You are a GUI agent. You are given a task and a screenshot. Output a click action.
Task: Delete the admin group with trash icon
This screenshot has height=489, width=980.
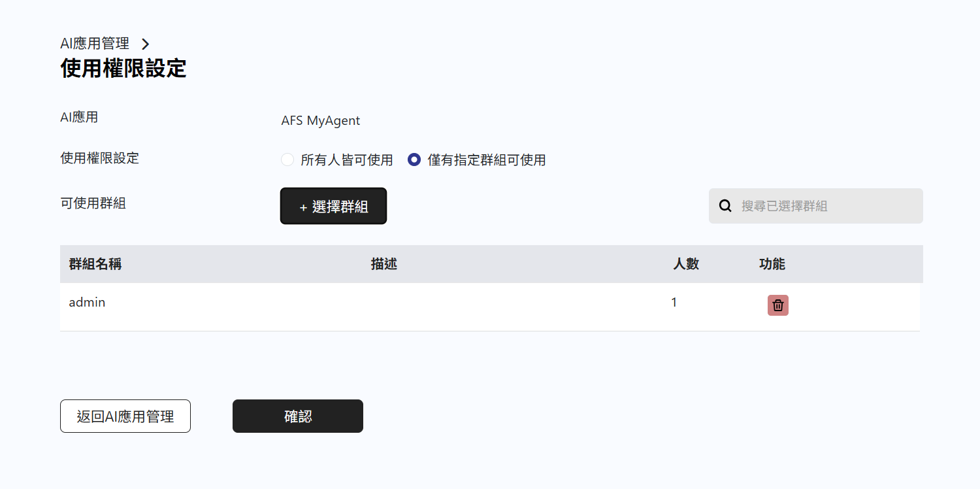coord(777,305)
